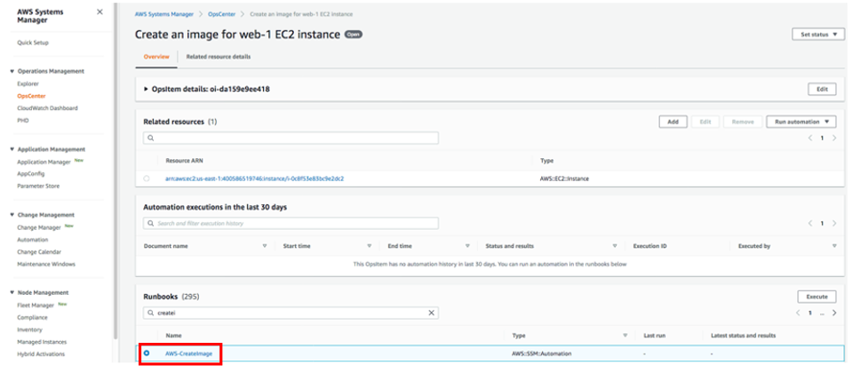Click the AWS::EC2::Instance type cell

(x=564, y=179)
